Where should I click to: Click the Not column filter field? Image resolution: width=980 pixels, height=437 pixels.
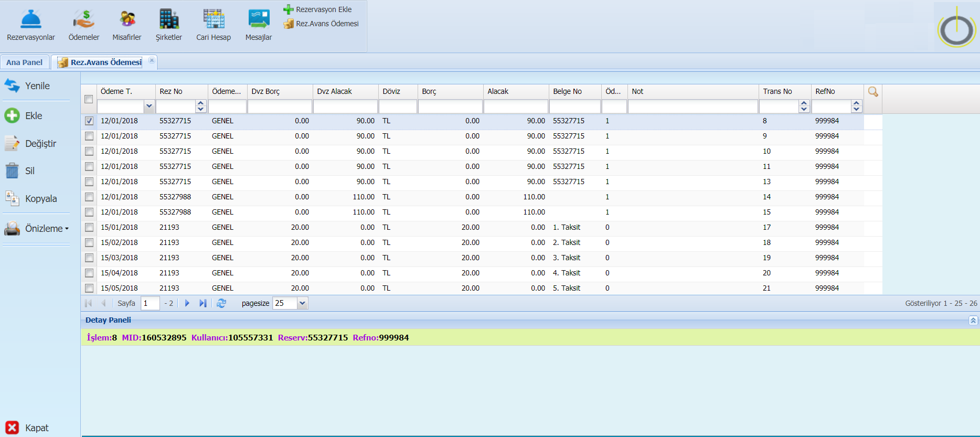(x=693, y=106)
